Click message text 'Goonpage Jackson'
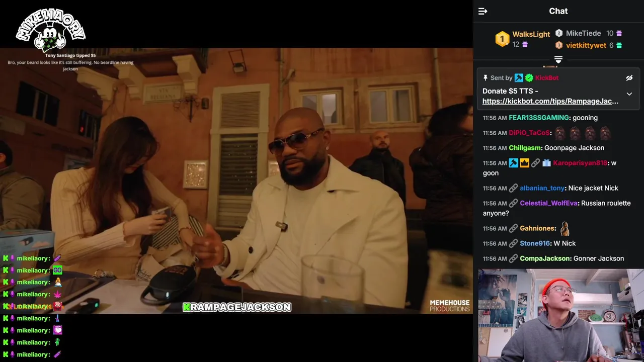The width and height of the screenshot is (644, 362). tap(574, 148)
